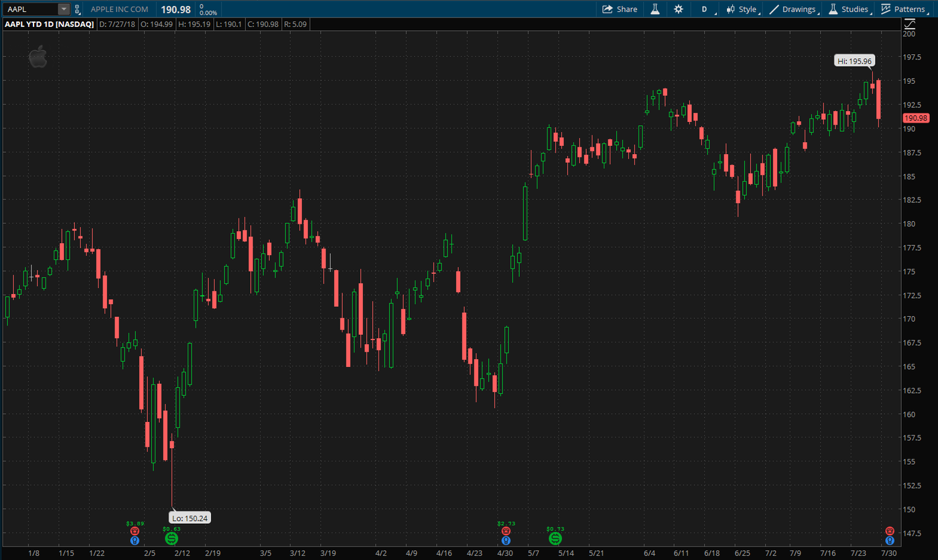Click the APPLE INC COM company name
938x560 pixels.
tap(119, 9)
